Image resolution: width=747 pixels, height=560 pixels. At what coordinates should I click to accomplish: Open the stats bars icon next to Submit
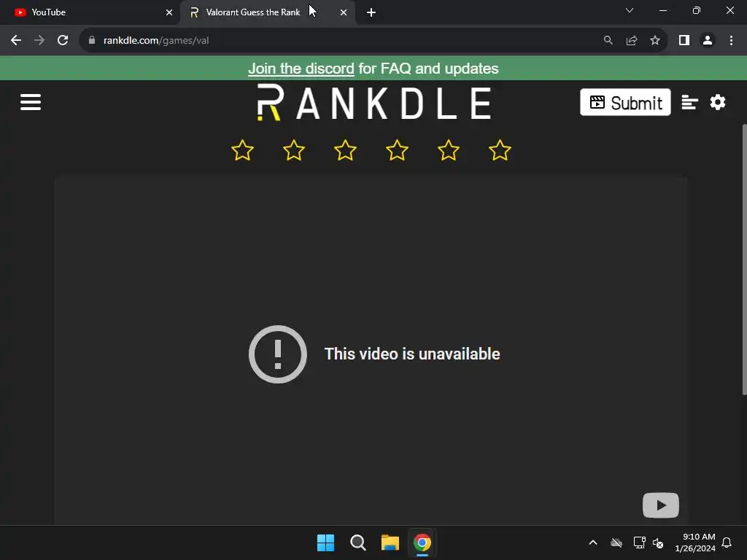pyautogui.click(x=689, y=102)
